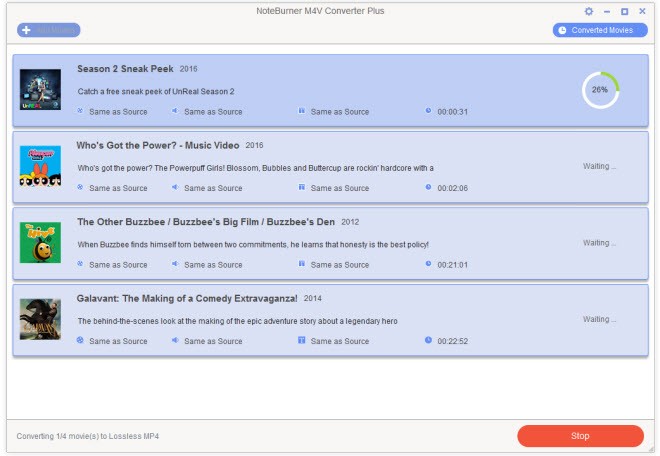The width and height of the screenshot is (660, 456).
Task: Click The behind-the-scenes look description text
Action: pos(237,321)
